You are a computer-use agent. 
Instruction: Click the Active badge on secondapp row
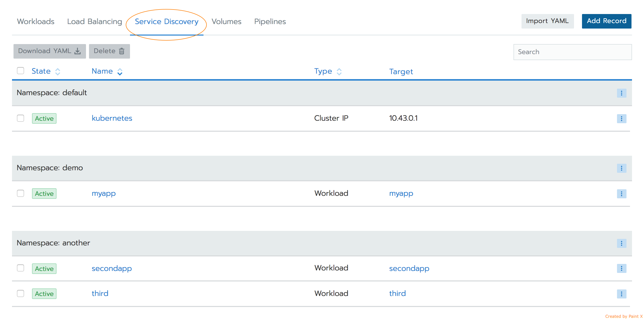point(44,269)
